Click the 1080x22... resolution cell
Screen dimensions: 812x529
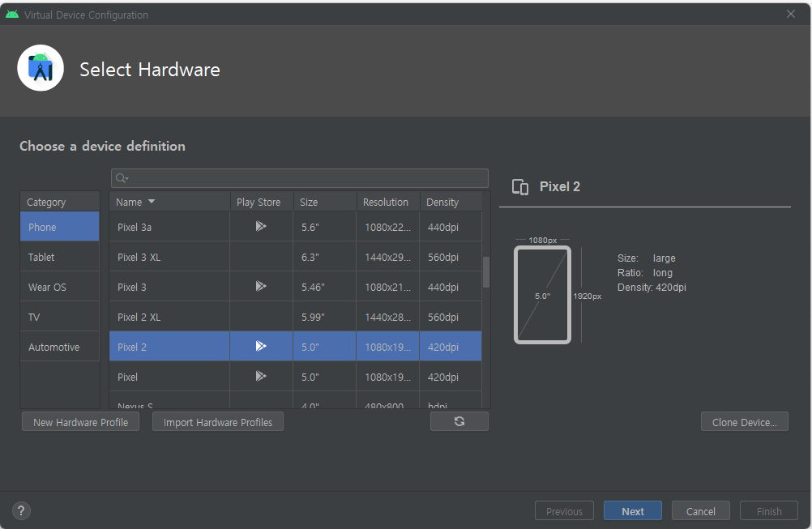[x=387, y=227]
